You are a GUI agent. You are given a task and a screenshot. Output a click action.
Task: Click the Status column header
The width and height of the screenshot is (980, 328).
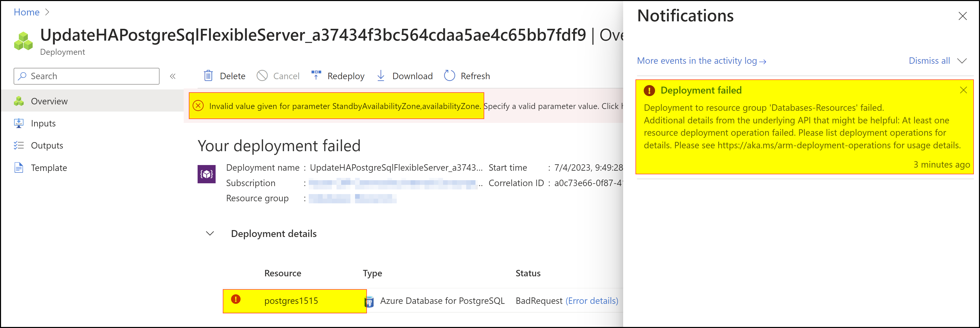pyautogui.click(x=528, y=273)
